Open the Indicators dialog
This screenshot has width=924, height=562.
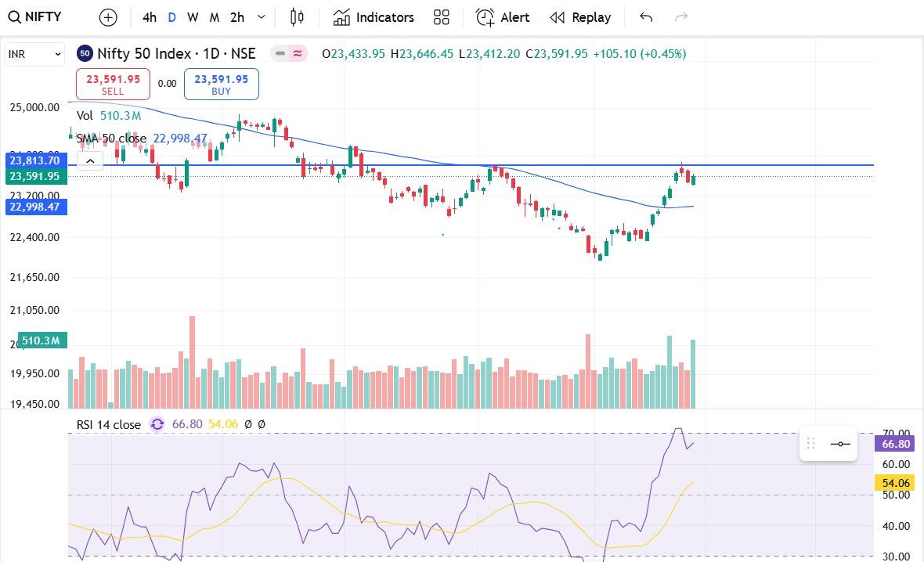(x=374, y=18)
